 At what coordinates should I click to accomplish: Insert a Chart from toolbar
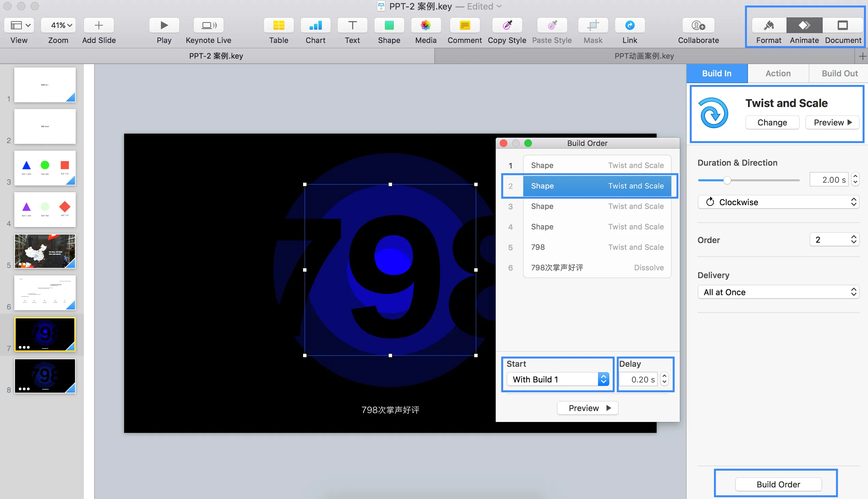coord(315,25)
